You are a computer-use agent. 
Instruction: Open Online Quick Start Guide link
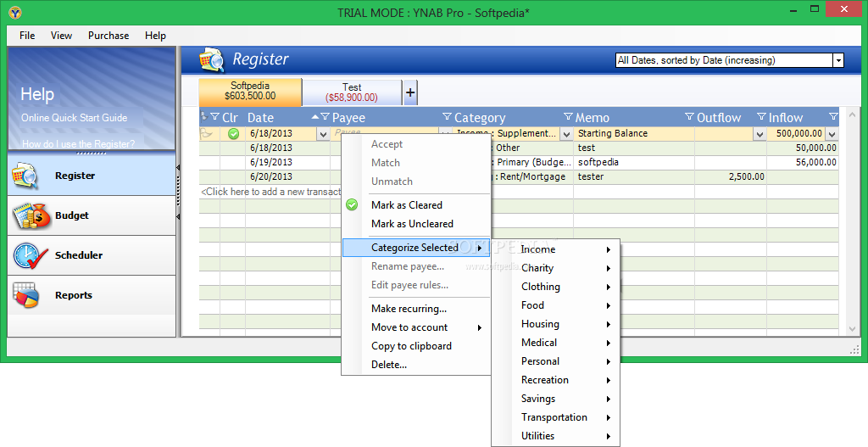click(75, 118)
